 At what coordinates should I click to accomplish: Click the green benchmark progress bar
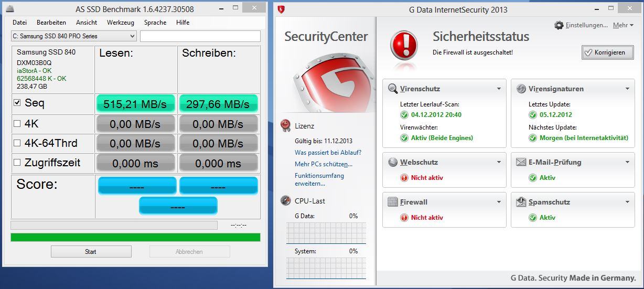(135, 237)
